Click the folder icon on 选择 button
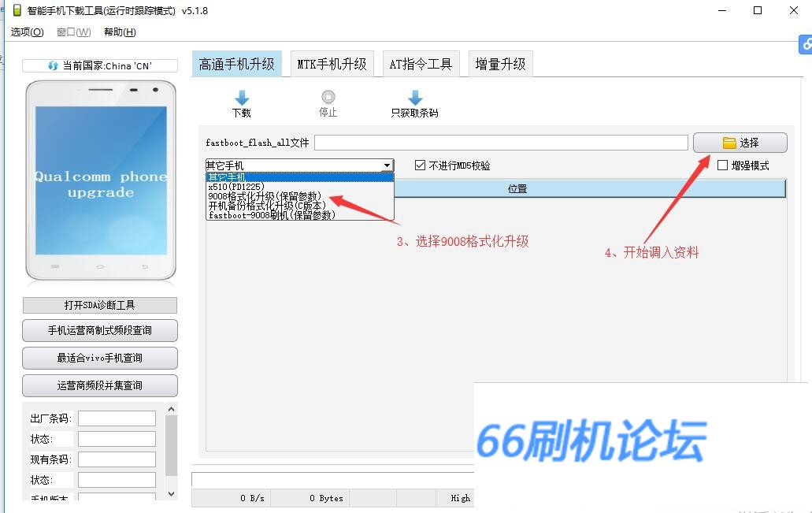 coord(729,143)
